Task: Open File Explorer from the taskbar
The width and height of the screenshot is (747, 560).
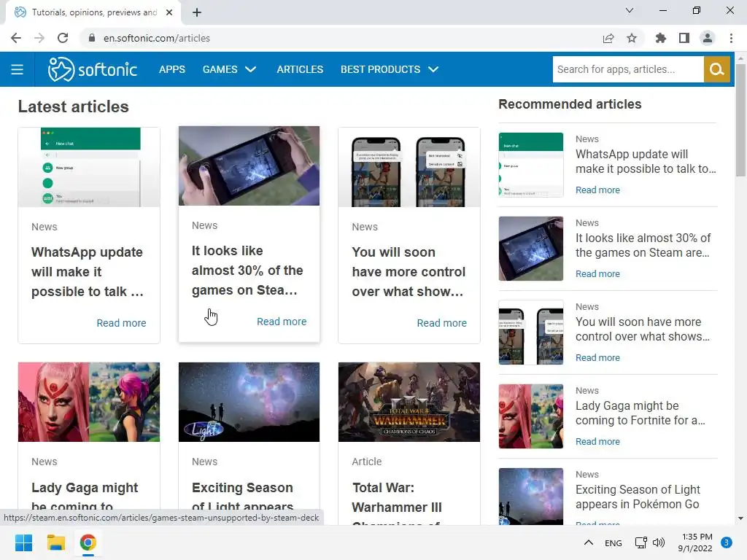Action: pos(55,542)
